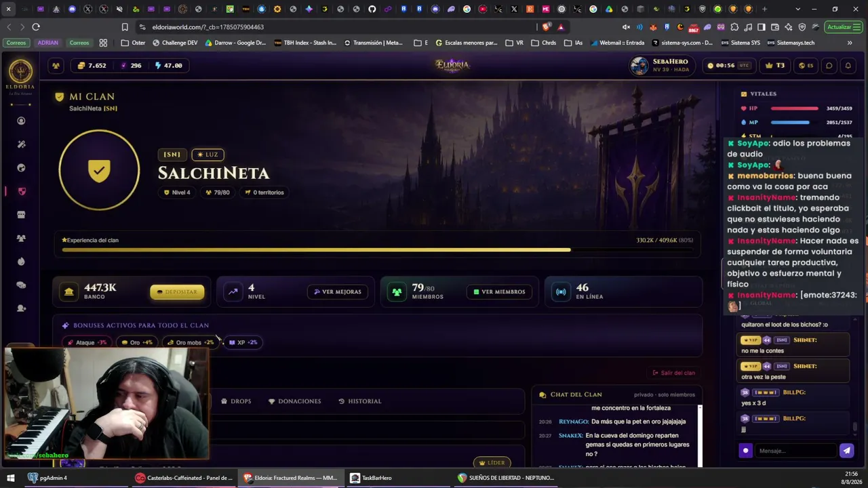Open the Oster bookmarks folder
The width and height of the screenshot is (868, 488).
(133, 43)
